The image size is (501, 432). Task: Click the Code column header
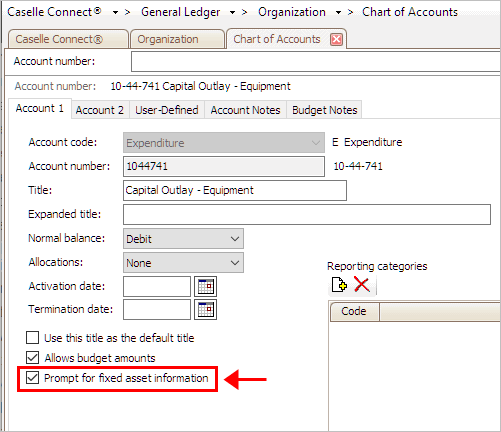pos(354,311)
